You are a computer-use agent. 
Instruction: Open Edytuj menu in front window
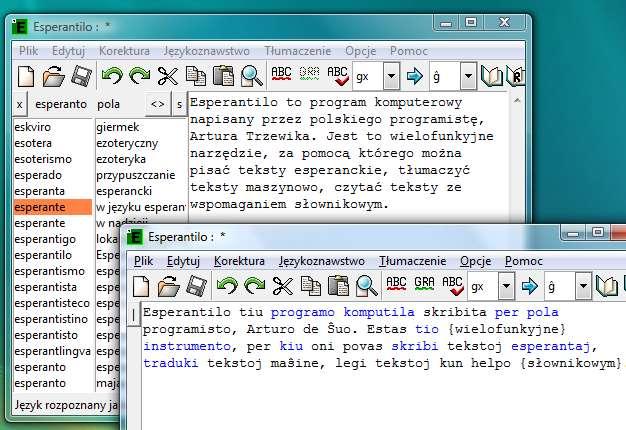183,261
